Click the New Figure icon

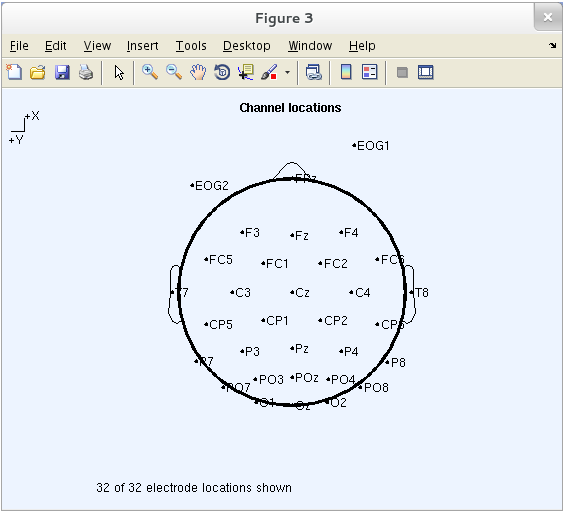(x=14, y=72)
